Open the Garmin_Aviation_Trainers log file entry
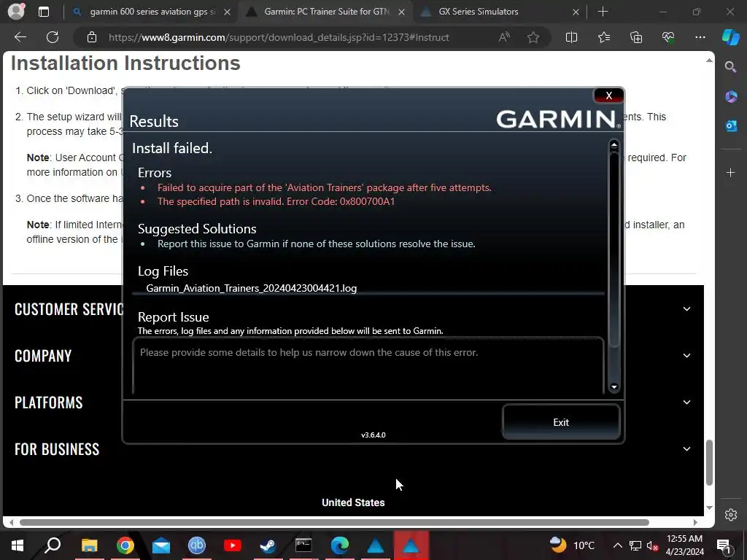Screen dimensions: 747x560 click(251, 288)
